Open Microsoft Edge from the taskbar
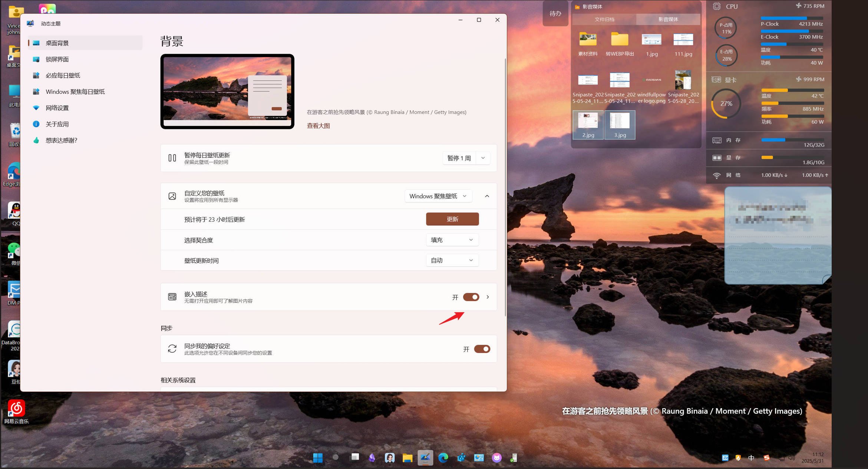Screen dimensions: 868x469 tap(443, 458)
